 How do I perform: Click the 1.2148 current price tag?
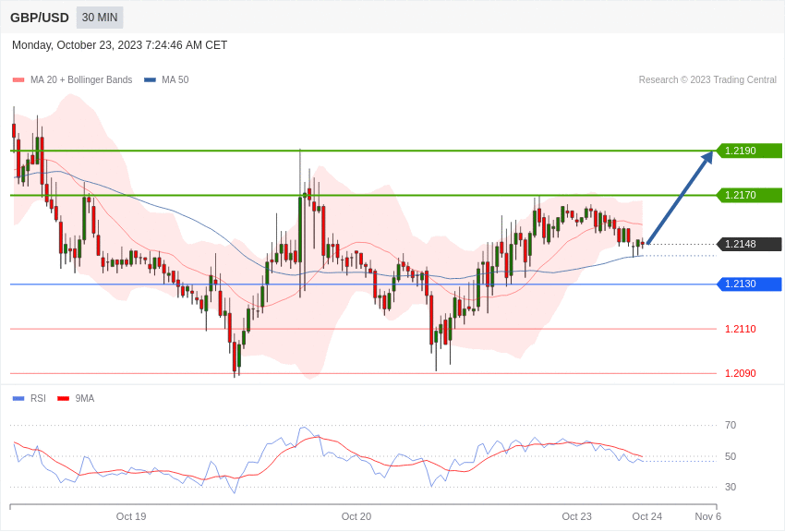(749, 244)
